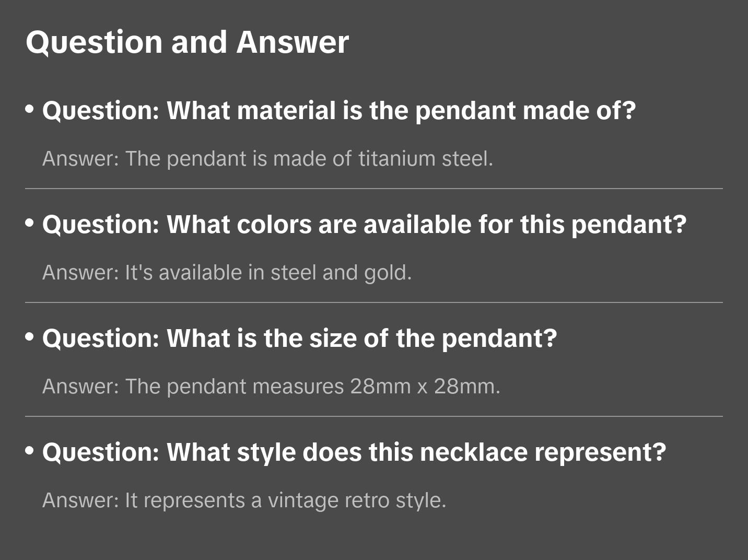Image resolution: width=748 pixels, height=560 pixels.
Task: Click divider line below titanium steel answer
Action: pyautogui.click(x=373, y=189)
